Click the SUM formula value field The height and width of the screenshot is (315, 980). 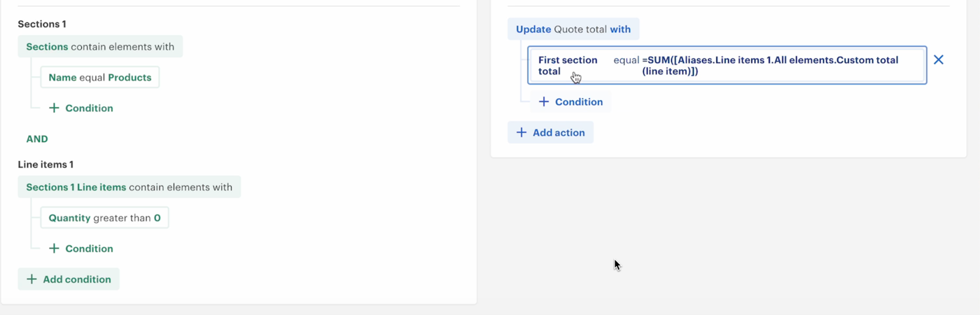[x=770, y=65]
